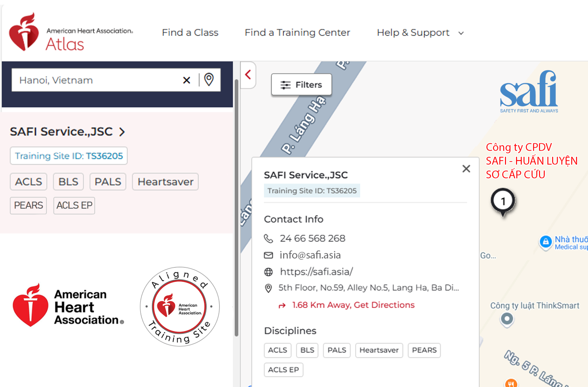Click the orange restaurant marker on map
The height and width of the screenshot is (387, 588).
pos(511,383)
